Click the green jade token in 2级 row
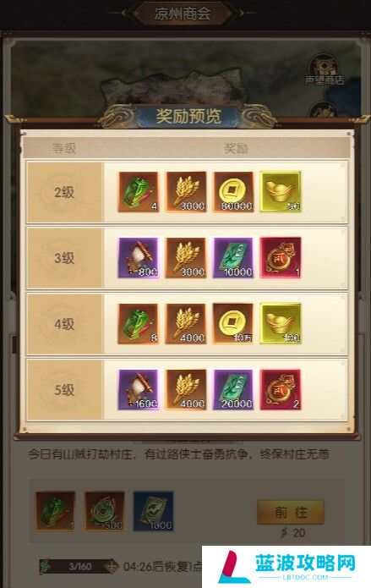This screenshot has height=588, width=371. pyautogui.click(x=139, y=192)
